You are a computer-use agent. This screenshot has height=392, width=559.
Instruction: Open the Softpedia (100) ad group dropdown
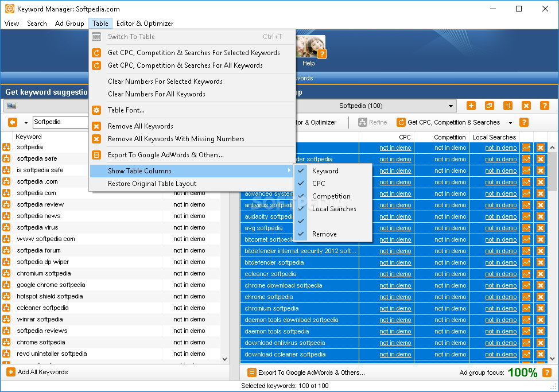451,106
